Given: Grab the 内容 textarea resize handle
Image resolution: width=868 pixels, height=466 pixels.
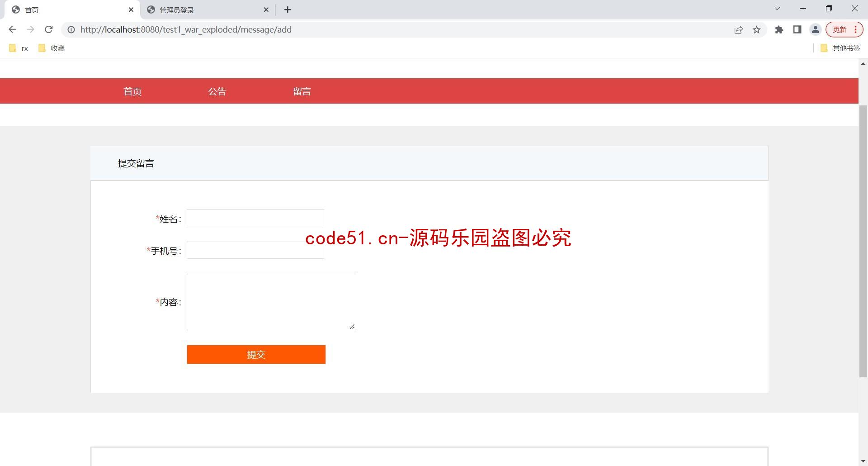Looking at the screenshot, I should [352, 326].
